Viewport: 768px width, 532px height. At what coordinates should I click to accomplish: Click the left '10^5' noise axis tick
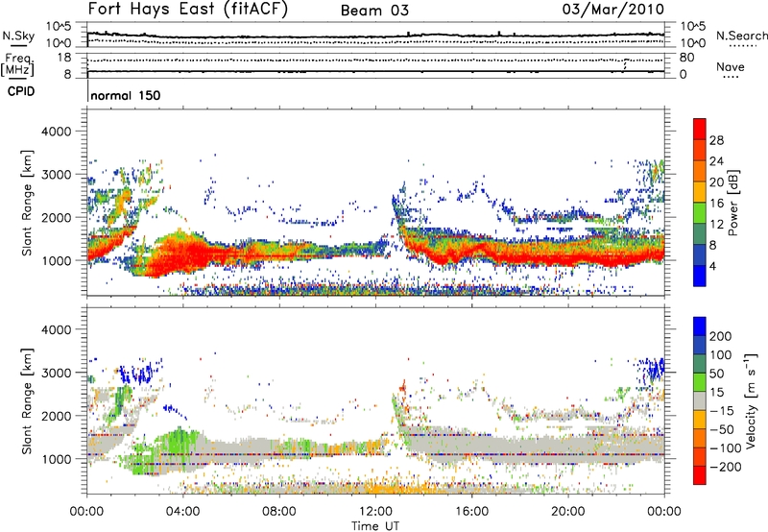click(x=59, y=26)
